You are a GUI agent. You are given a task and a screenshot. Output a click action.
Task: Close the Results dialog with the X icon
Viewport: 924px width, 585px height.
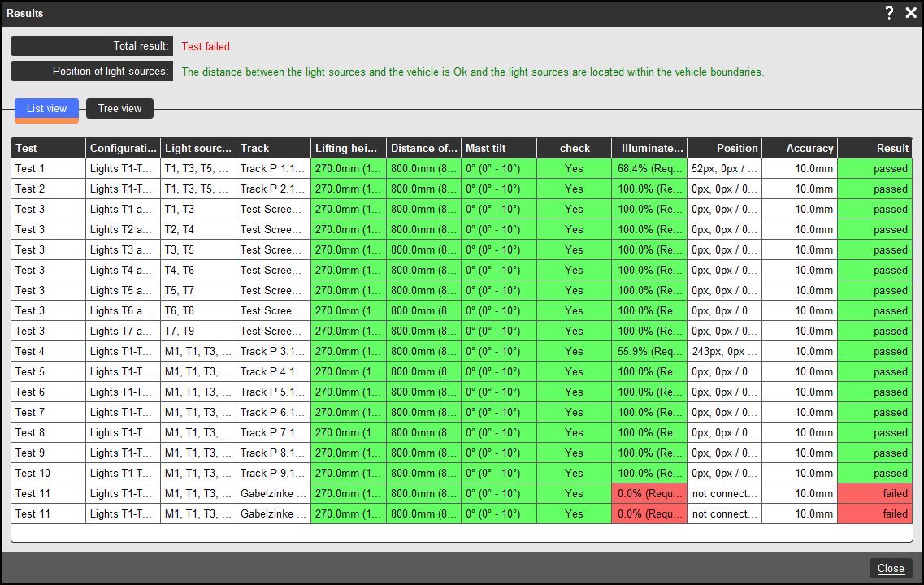[x=911, y=13]
